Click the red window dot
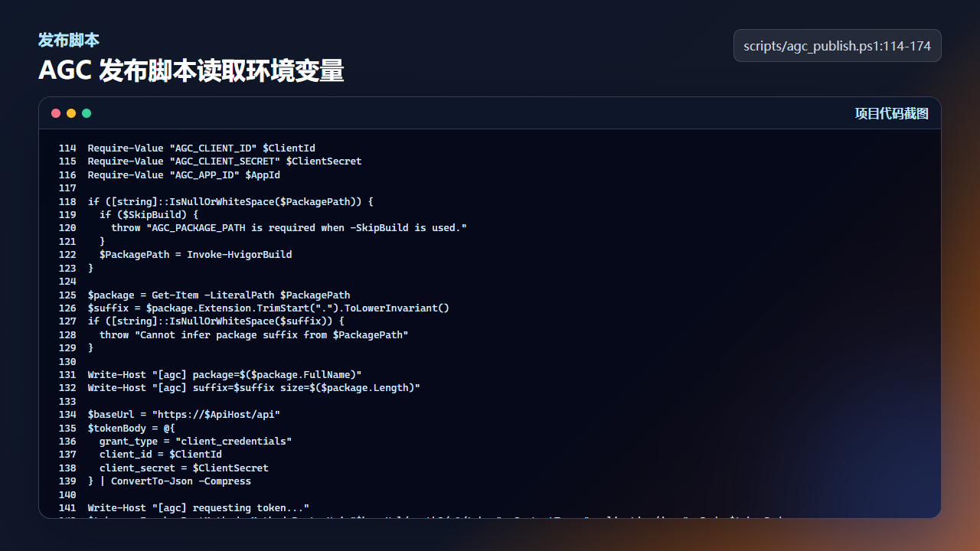This screenshot has height=551, width=980. 56,113
